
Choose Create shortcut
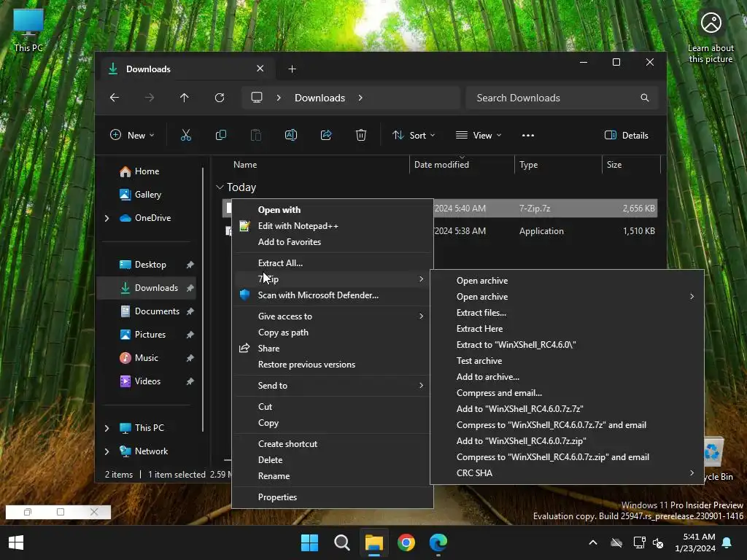click(x=333, y=444)
